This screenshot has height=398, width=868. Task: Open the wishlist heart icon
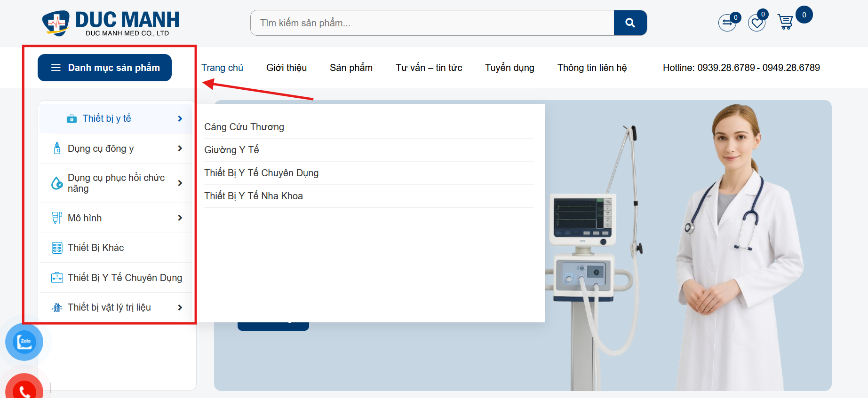click(757, 23)
